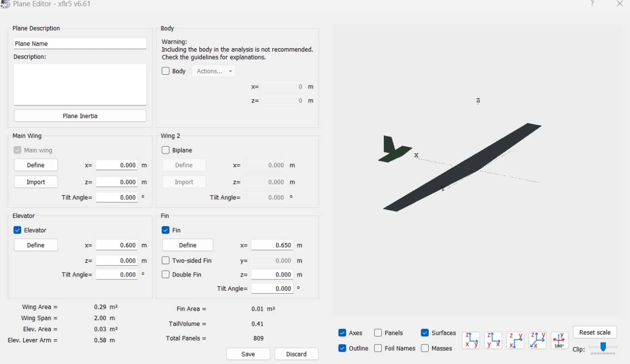630x364 pixels.
Task: Open the Plane Inertia dialog
Action: pyautogui.click(x=80, y=116)
